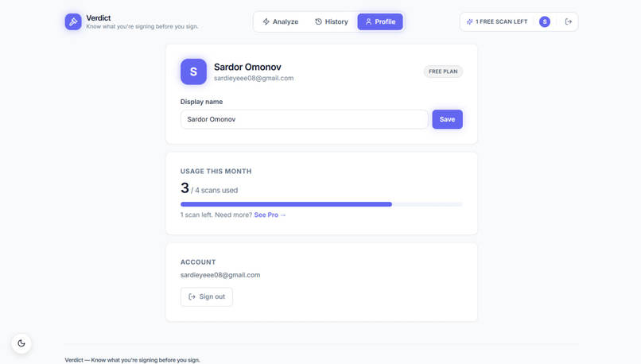
Task: Select the Profile tab
Action: pyautogui.click(x=380, y=21)
